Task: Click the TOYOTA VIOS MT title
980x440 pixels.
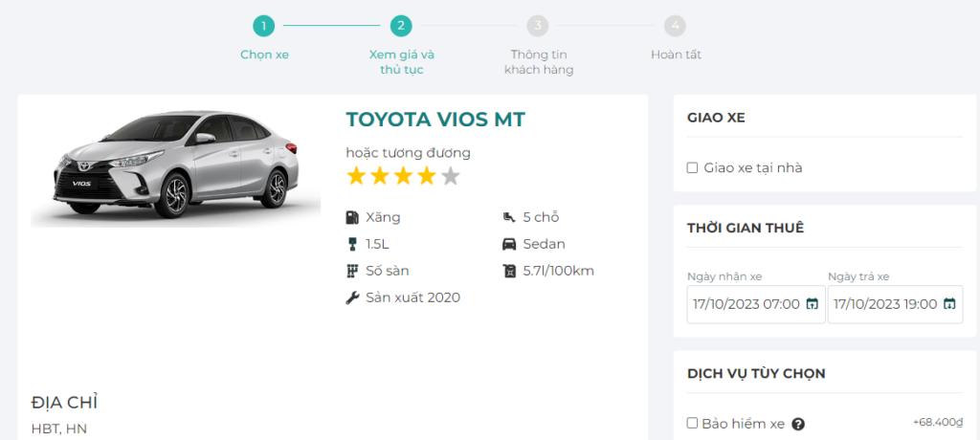Action: tap(435, 120)
